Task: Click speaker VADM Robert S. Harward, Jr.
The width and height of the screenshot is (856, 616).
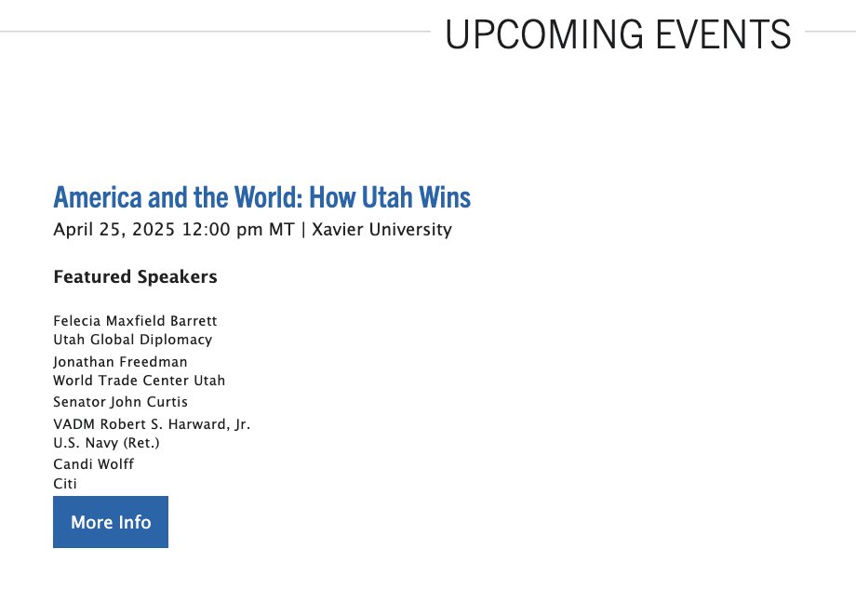Action: [x=152, y=424]
